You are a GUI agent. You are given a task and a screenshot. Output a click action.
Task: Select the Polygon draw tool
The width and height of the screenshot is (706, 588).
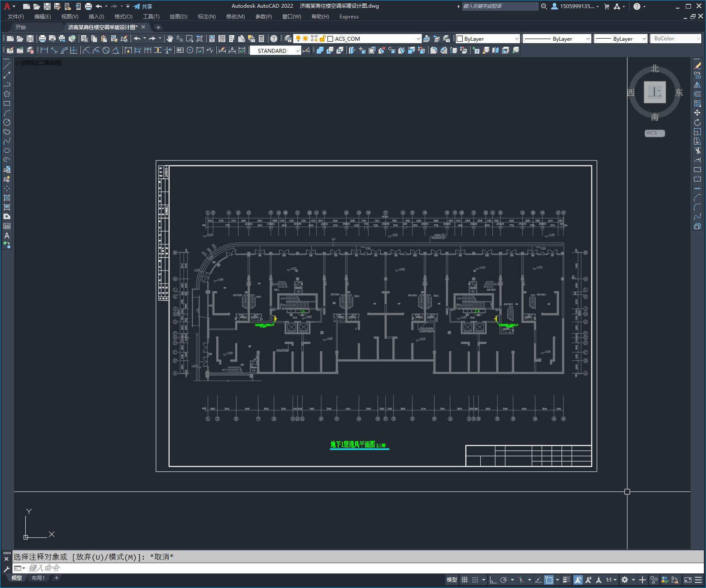6,94
